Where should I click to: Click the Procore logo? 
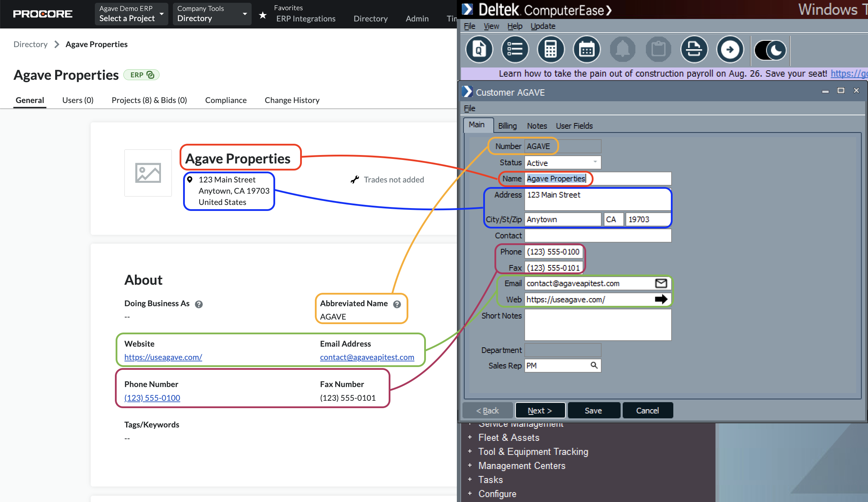[x=43, y=14]
